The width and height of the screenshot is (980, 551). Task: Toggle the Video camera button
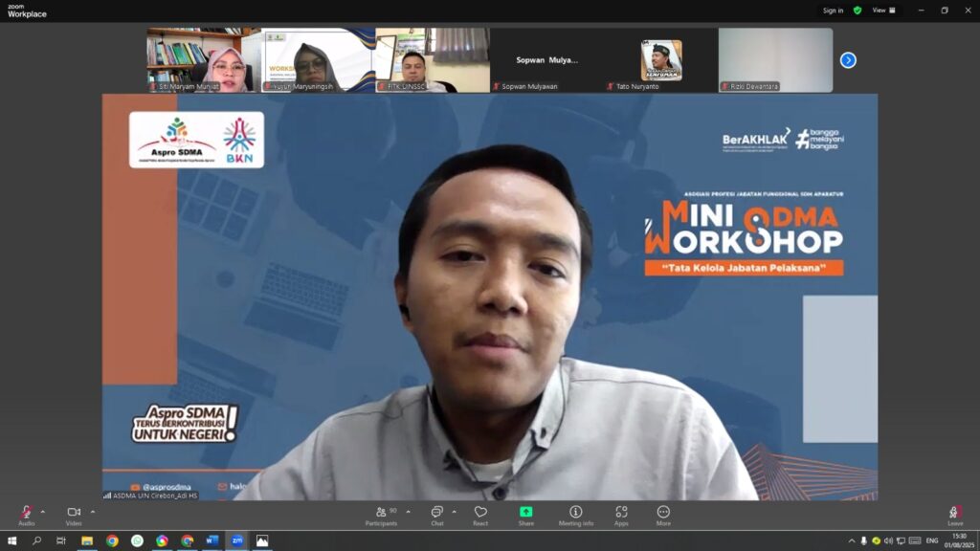74,516
